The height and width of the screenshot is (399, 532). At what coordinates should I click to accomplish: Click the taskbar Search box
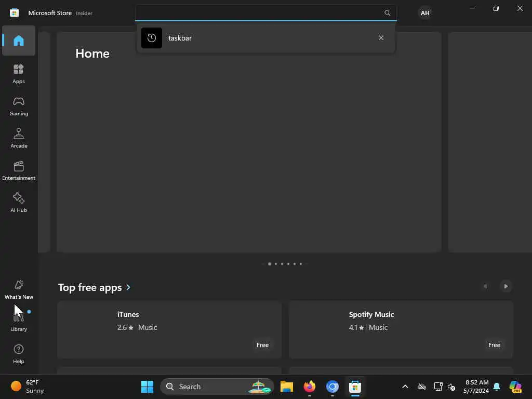click(x=217, y=387)
